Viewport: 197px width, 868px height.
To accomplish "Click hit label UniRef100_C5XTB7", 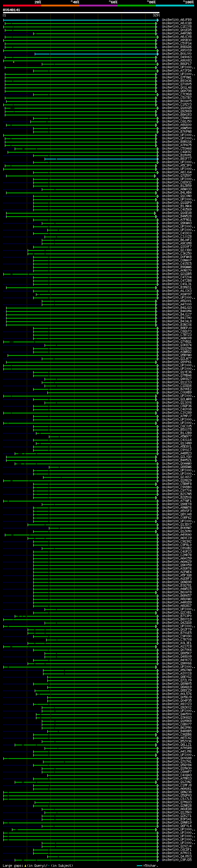I will tap(177, 98).
